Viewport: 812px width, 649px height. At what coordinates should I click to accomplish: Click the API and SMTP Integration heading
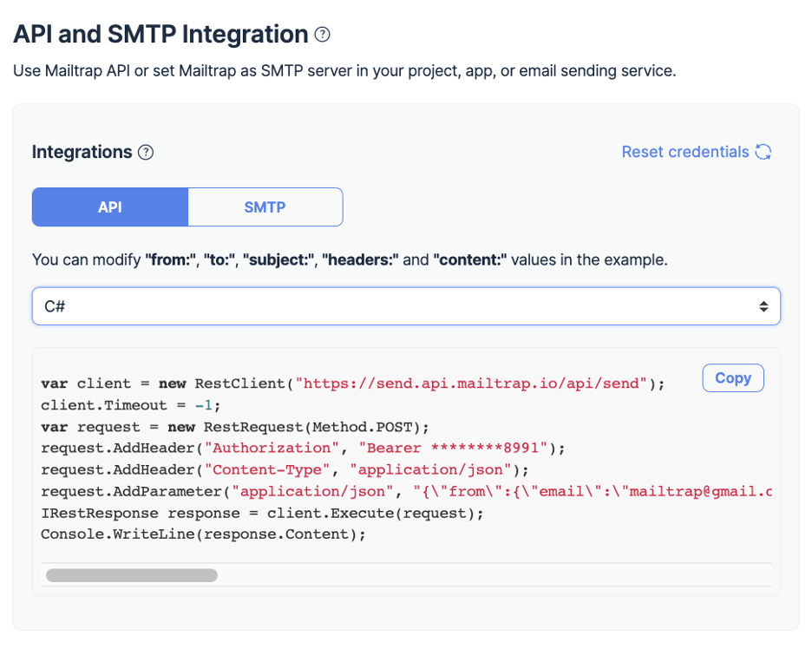click(160, 34)
